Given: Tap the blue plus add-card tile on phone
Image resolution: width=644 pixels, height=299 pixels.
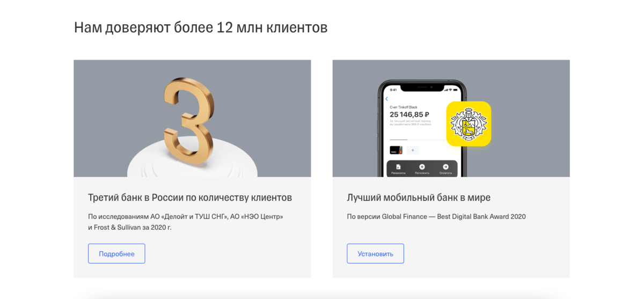Looking at the screenshot, I should coord(413,150).
